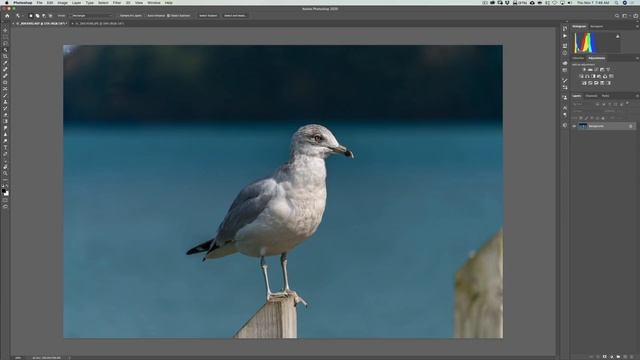This screenshot has width=640, height=360.
Task: Click the background color swatch
Action: [x=6, y=193]
